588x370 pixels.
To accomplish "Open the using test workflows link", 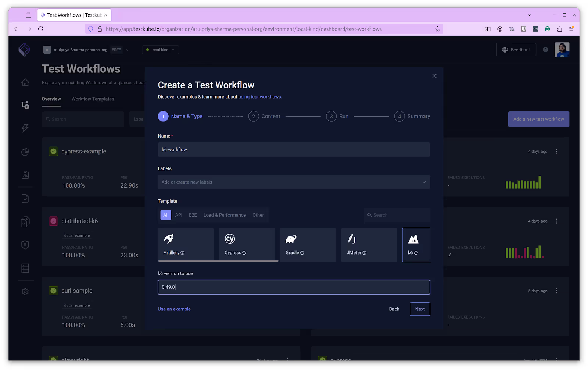I will (260, 97).
